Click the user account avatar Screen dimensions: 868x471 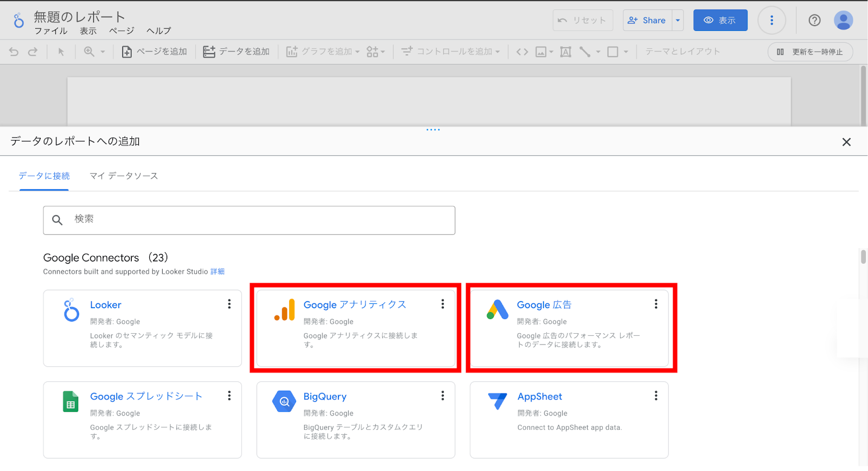click(x=843, y=20)
